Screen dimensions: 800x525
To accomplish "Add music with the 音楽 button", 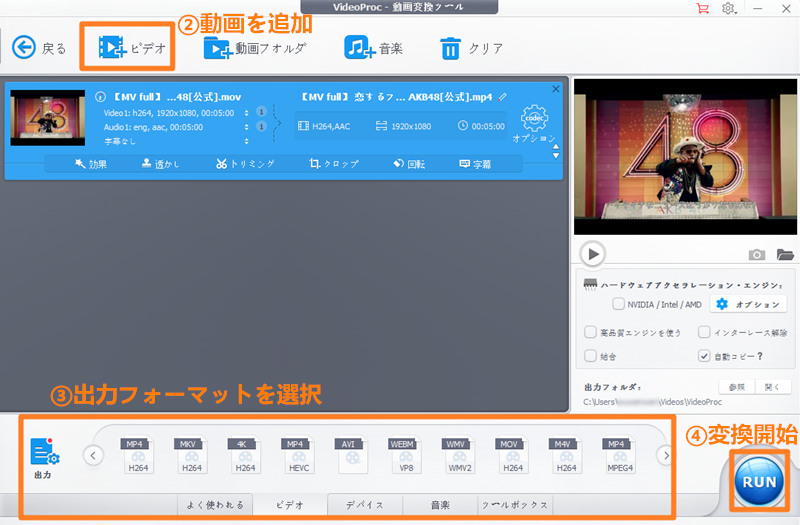I will [373, 48].
